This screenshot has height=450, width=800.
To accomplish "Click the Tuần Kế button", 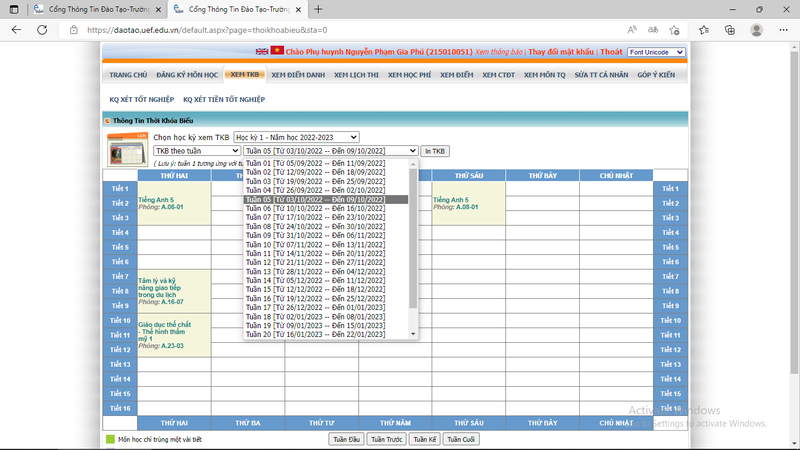I will tap(424, 439).
